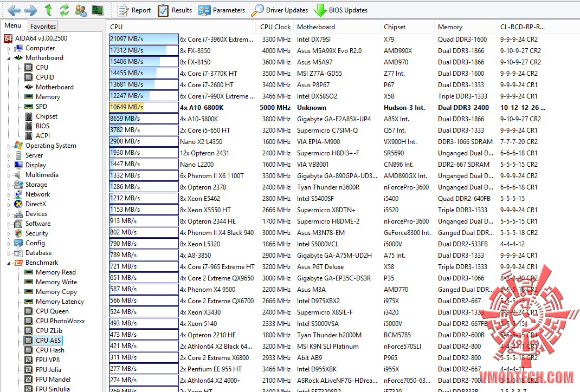580x392 pixels.
Task: Click the Database icon in tree
Action: click(18, 253)
